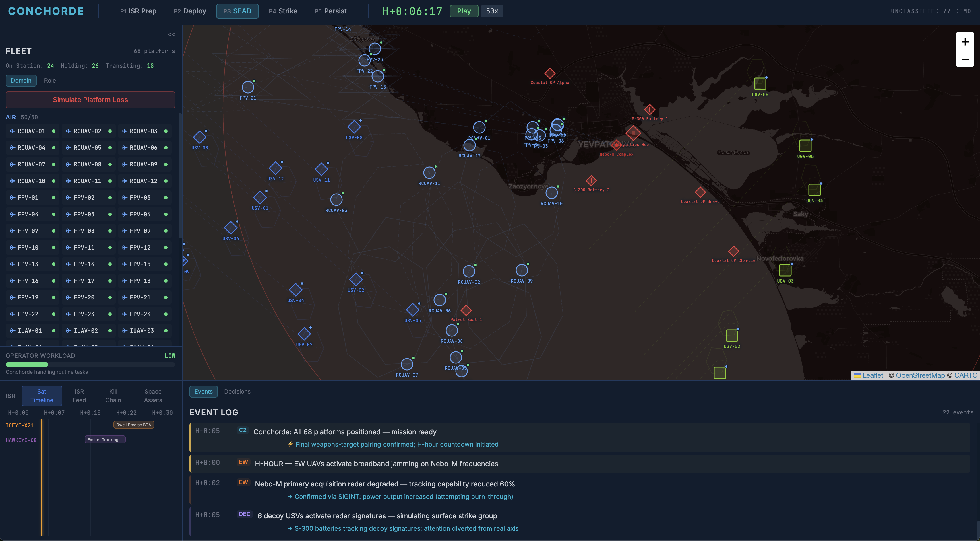
Task: Switch fleet grouping to Domain
Action: coord(21,81)
